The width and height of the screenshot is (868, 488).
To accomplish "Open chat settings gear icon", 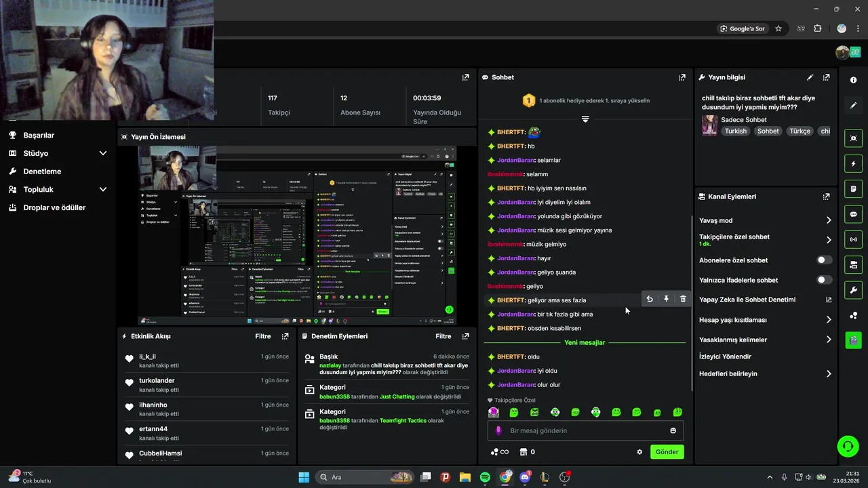I will [639, 452].
